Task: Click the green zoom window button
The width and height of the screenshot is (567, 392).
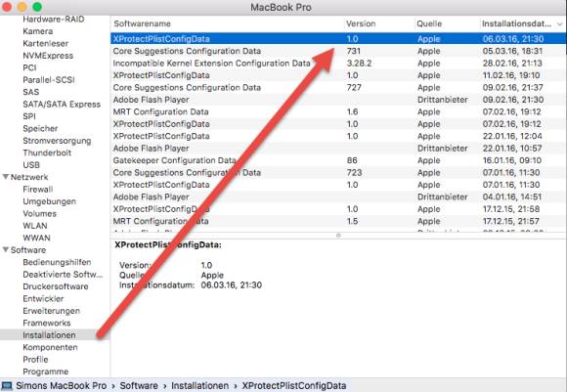Action: [37, 7]
